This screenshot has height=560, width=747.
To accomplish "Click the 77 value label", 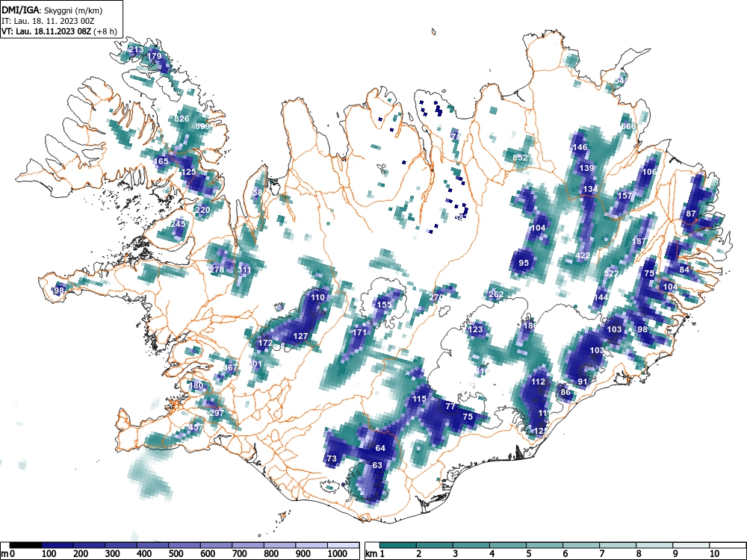I will (450, 406).
